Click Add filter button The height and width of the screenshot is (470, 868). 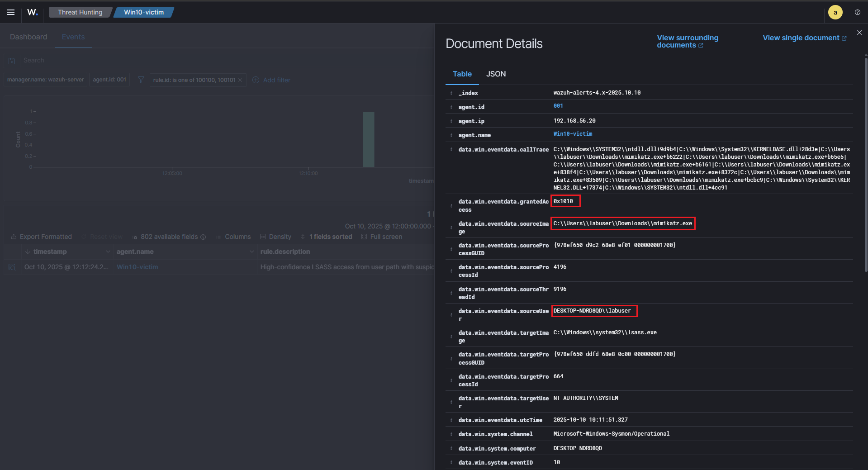271,80
